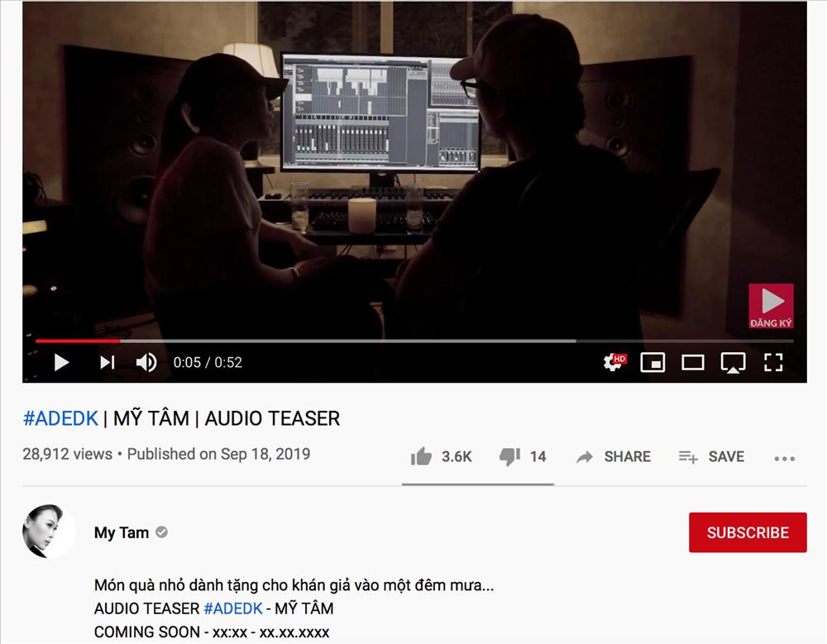The image size is (827, 644).
Task: Enable the miniplayer mode
Action: point(653,362)
